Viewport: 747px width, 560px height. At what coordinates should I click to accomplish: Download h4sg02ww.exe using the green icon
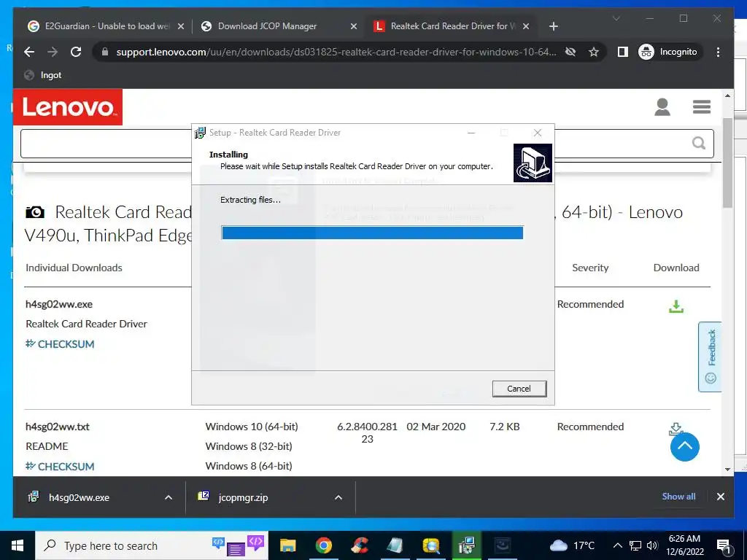pyautogui.click(x=676, y=306)
